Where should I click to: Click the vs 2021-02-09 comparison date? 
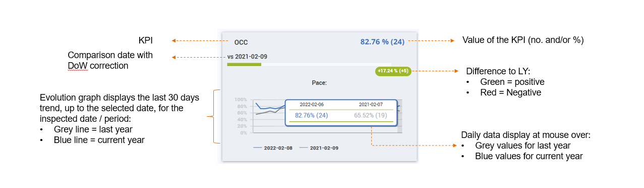247,57
